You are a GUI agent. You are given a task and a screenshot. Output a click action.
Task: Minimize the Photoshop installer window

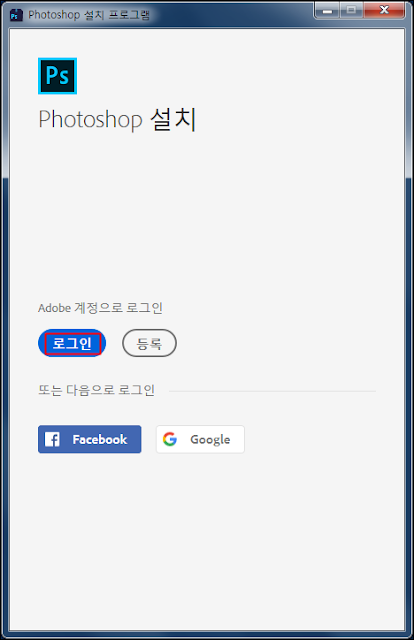[x=327, y=11]
